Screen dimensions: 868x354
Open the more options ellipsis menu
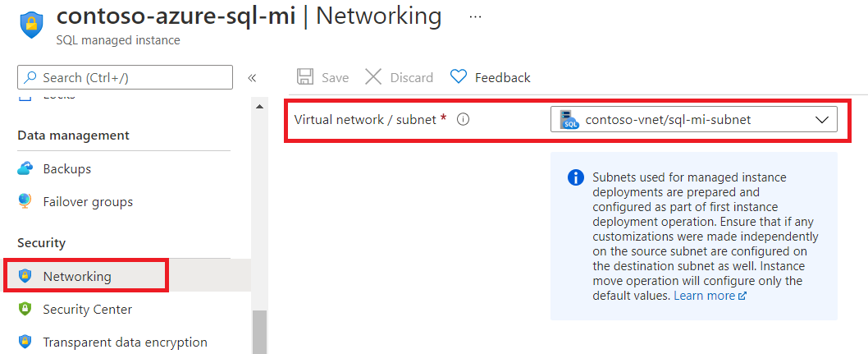click(x=475, y=16)
